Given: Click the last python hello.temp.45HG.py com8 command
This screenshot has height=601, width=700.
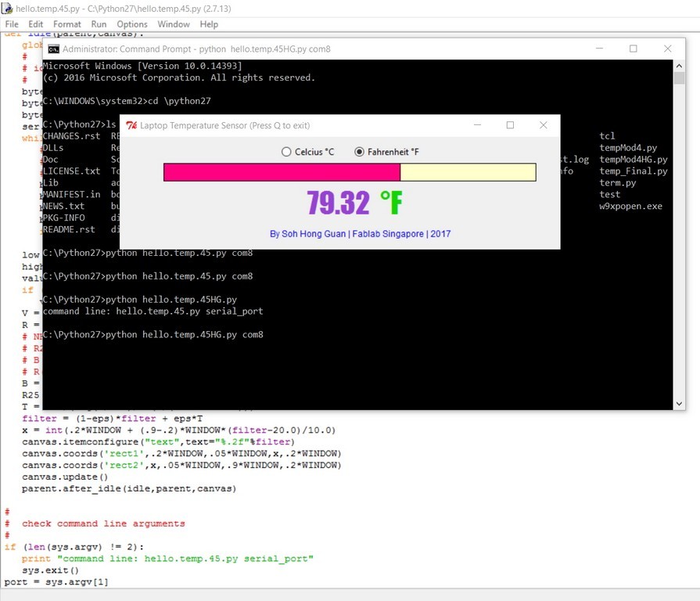Looking at the screenshot, I should pyautogui.click(x=153, y=334).
